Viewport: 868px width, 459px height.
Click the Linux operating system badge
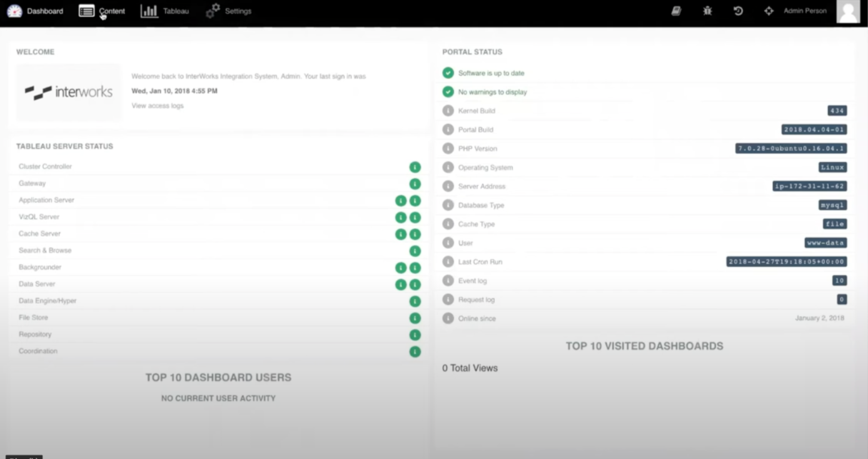832,168
